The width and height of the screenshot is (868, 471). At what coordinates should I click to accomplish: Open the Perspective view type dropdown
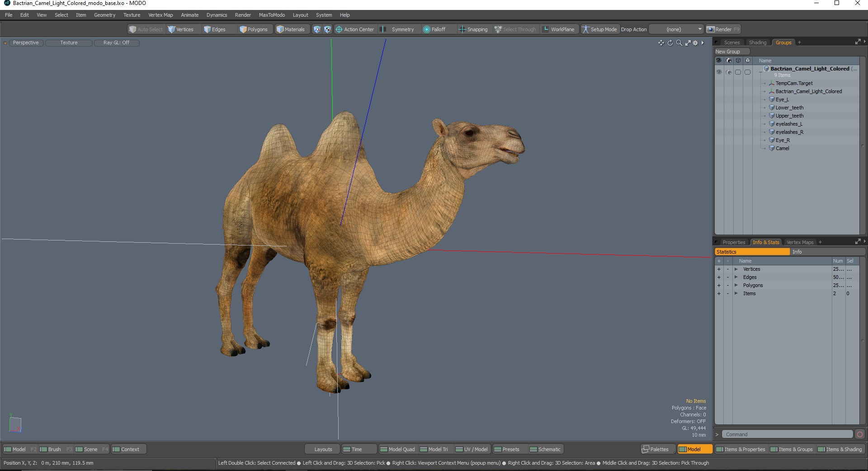pyautogui.click(x=26, y=42)
